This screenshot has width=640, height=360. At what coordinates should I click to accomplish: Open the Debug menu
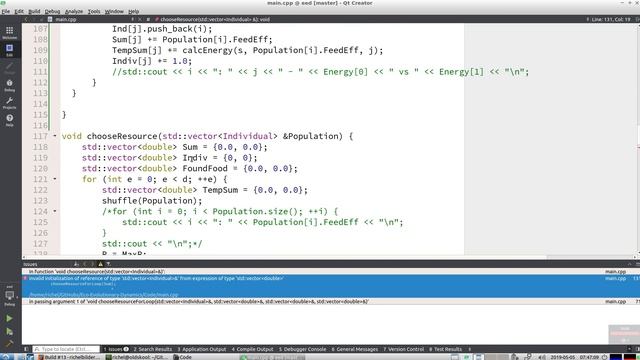[x=52, y=11]
